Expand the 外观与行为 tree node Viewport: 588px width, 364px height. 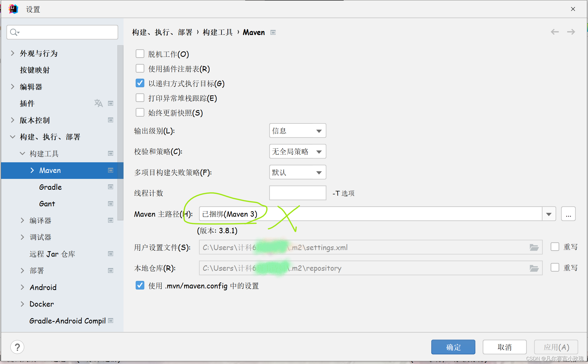[13, 53]
